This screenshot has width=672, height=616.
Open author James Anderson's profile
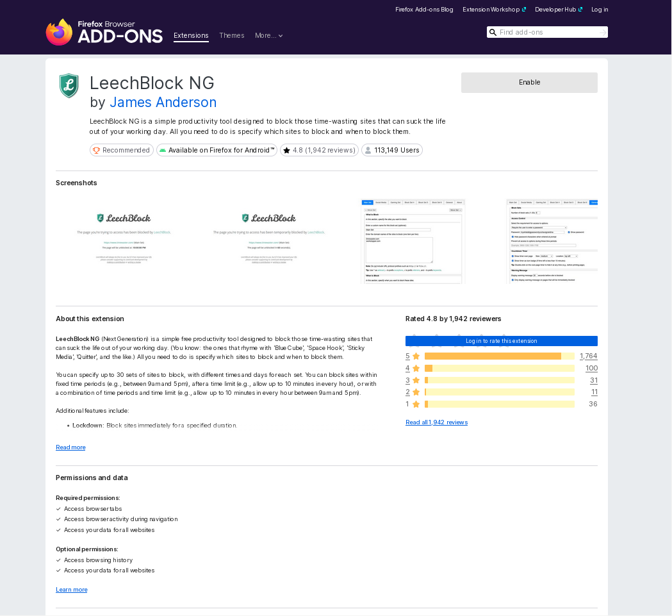(x=163, y=103)
